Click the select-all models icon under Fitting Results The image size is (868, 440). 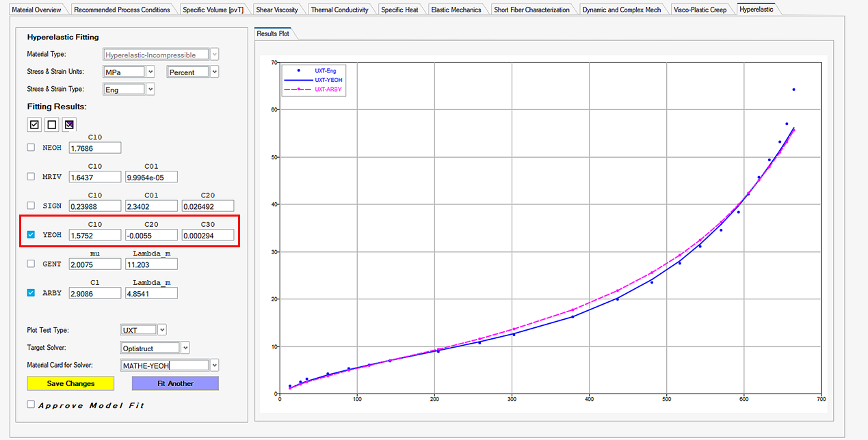point(33,124)
